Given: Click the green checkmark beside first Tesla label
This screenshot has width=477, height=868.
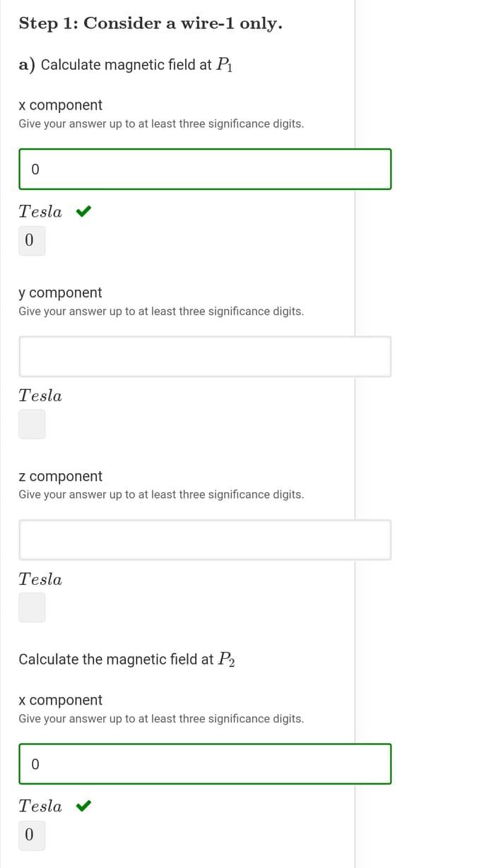Looking at the screenshot, I should point(83,211).
